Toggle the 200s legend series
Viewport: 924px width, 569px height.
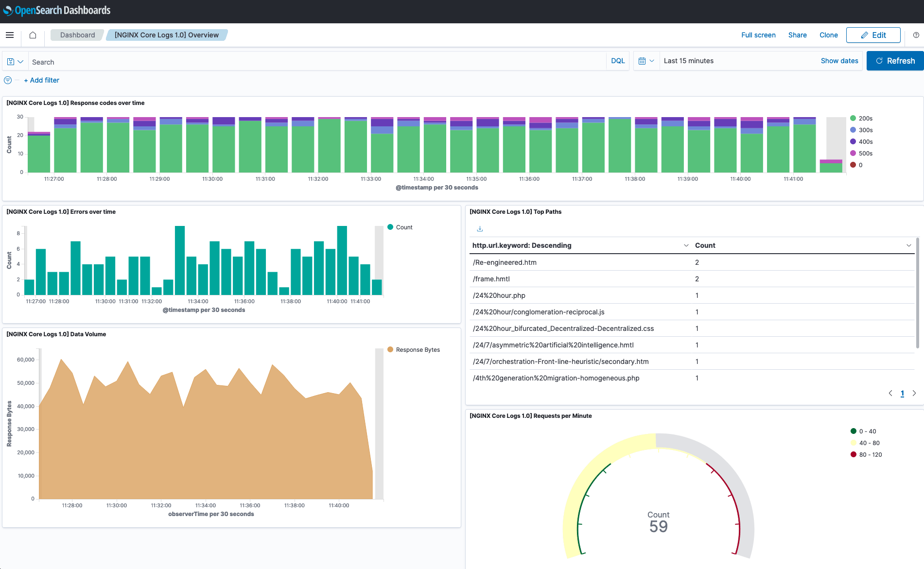pyautogui.click(x=861, y=119)
